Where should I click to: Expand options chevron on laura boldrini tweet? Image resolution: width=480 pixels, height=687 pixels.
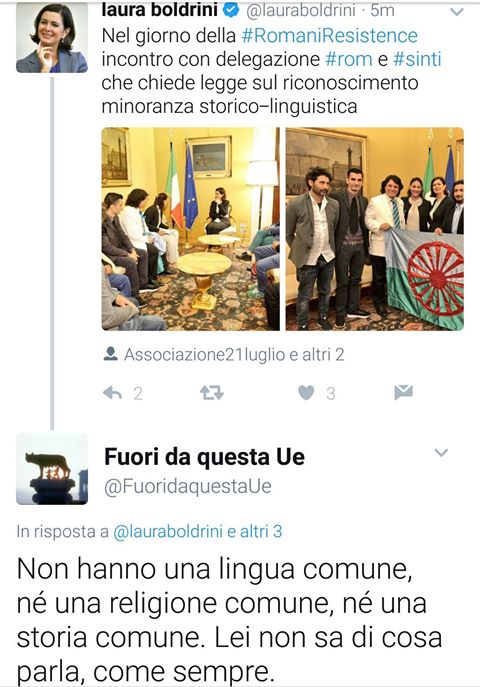point(457,12)
